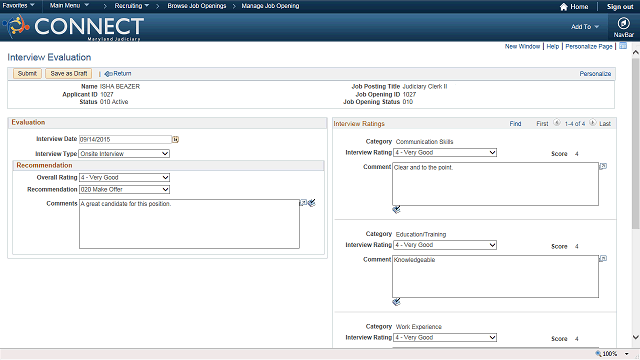This screenshot has width=640, height=360.
Task: Change Education/Training Interview Rating
Action: click(445, 245)
